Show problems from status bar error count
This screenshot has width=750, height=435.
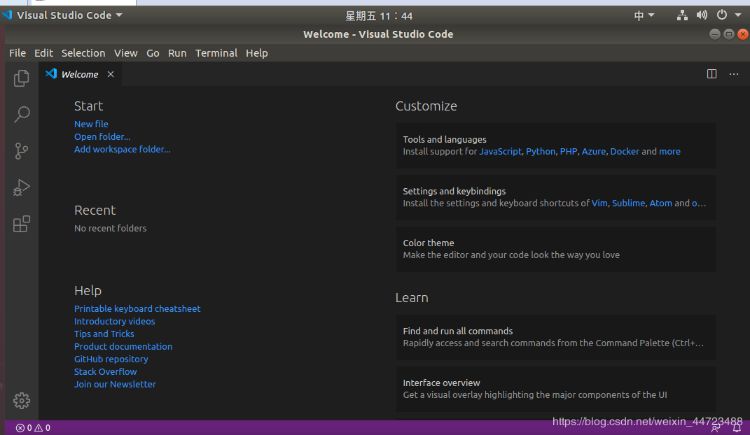(x=33, y=427)
